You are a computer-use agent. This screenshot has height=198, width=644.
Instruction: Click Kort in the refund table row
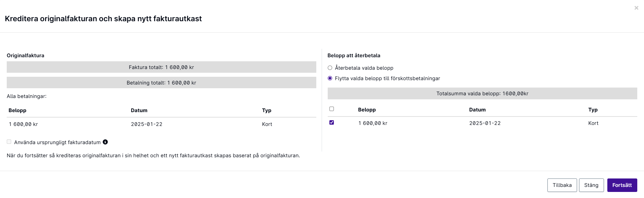pyautogui.click(x=593, y=123)
